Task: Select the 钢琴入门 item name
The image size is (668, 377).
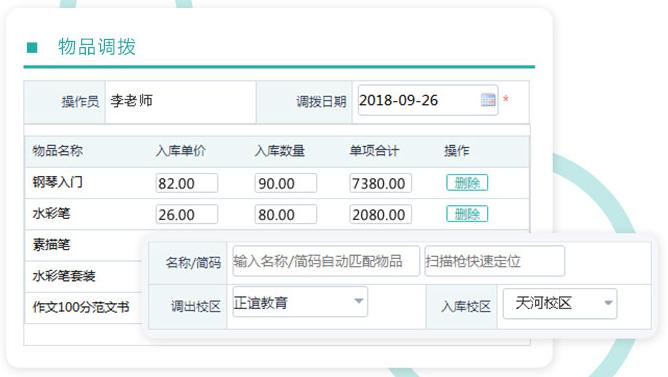Action: pos(58,182)
